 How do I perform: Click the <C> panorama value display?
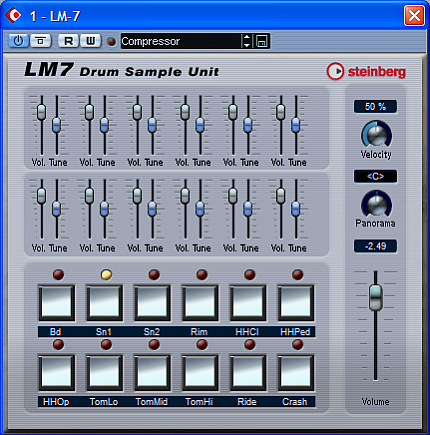pos(375,176)
